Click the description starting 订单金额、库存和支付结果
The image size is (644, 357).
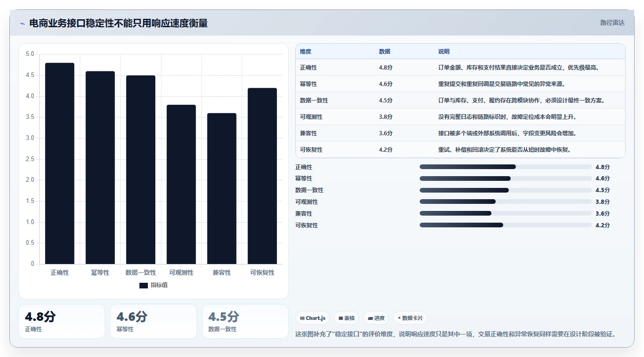coord(519,68)
